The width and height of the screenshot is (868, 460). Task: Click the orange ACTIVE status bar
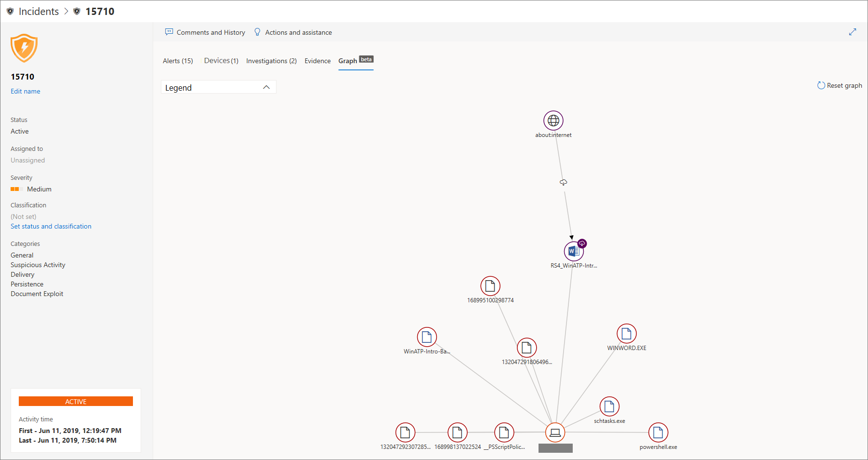tap(76, 401)
